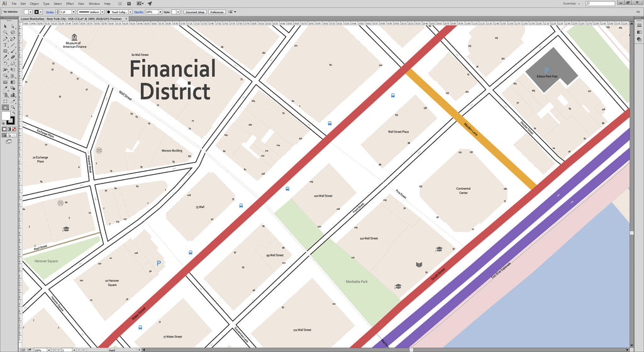Pick the Pen tool
The width and height of the screenshot is (644, 352).
pyautogui.click(x=5, y=38)
